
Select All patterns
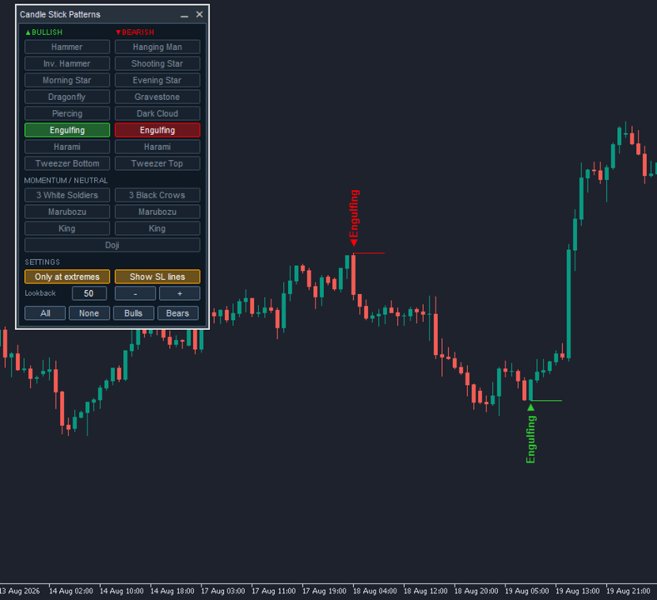pos(45,313)
